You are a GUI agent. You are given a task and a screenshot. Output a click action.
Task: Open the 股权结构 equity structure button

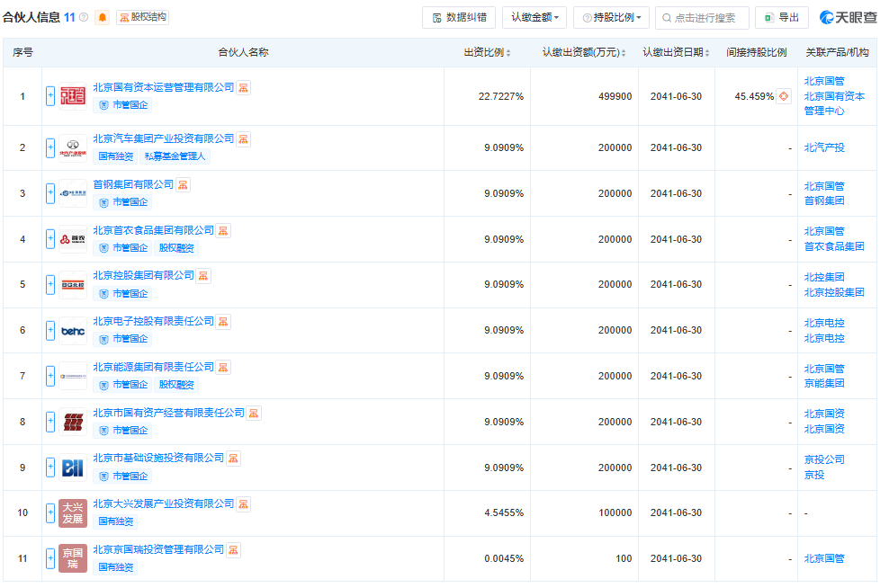pos(143,18)
